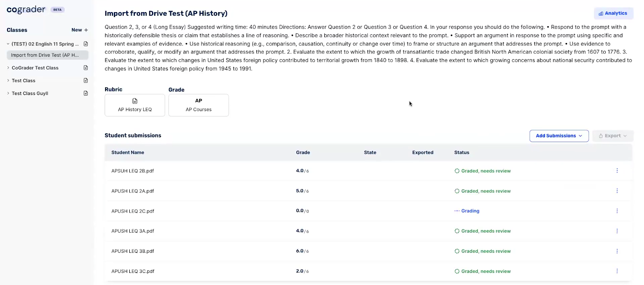
Task: Open the APUSH LEQ 2A.pdf submission
Action: point(133,191)
